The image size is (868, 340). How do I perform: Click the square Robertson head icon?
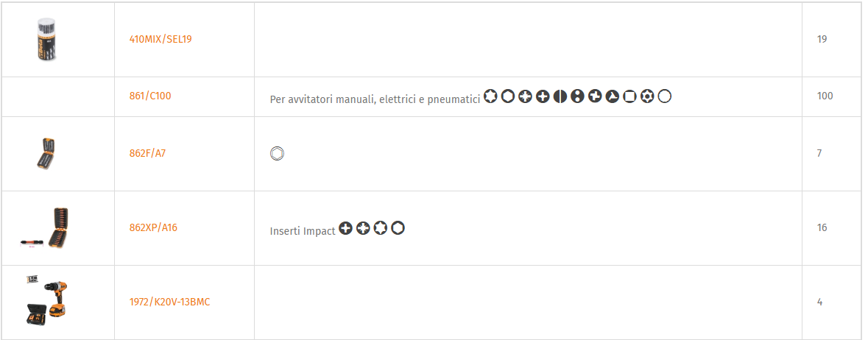point(629,96)
